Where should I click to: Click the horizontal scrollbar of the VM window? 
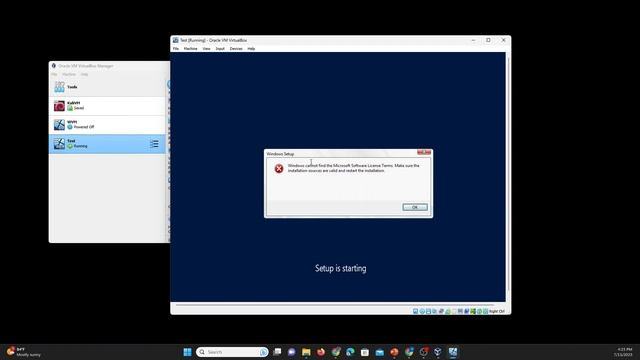pos(335,304)
